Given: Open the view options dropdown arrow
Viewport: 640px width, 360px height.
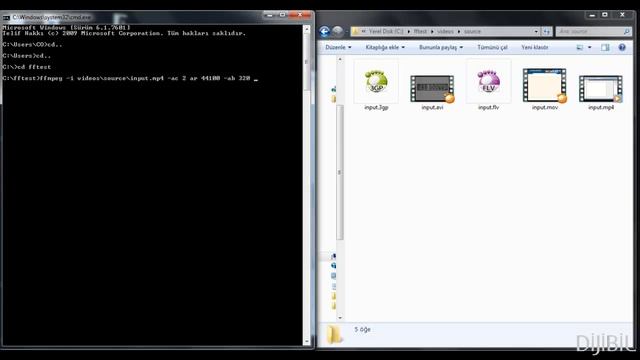Looking at the screenshot, I should point(589,48).
